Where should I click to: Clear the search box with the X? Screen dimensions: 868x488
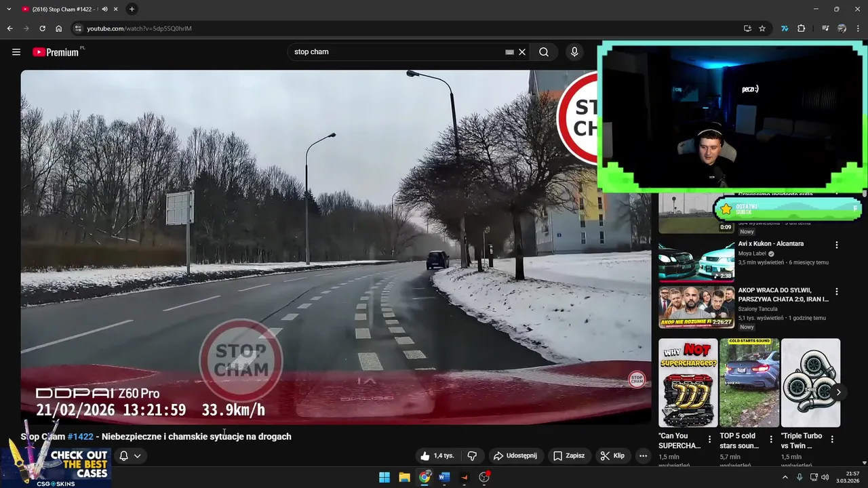coord(522,52)
